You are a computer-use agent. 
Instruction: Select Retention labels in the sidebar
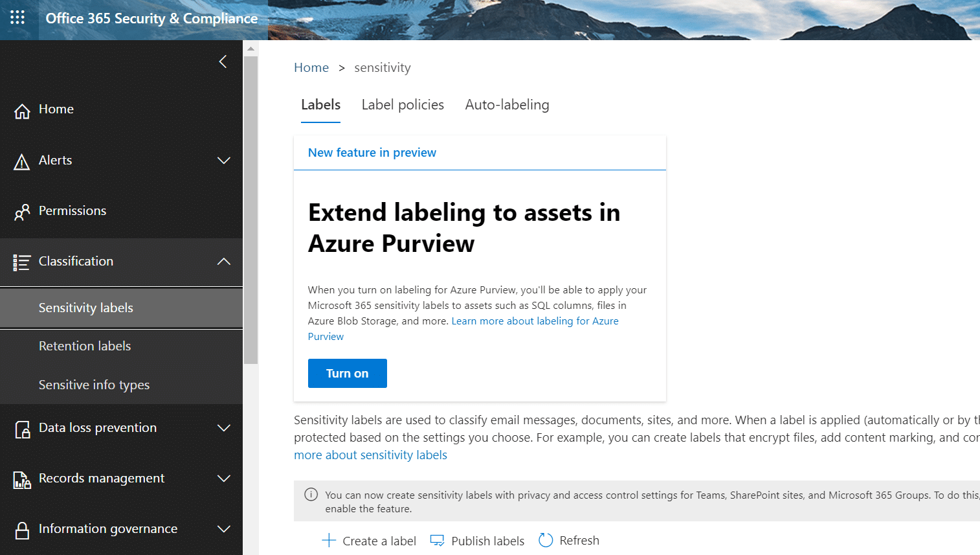coord(85,346)
